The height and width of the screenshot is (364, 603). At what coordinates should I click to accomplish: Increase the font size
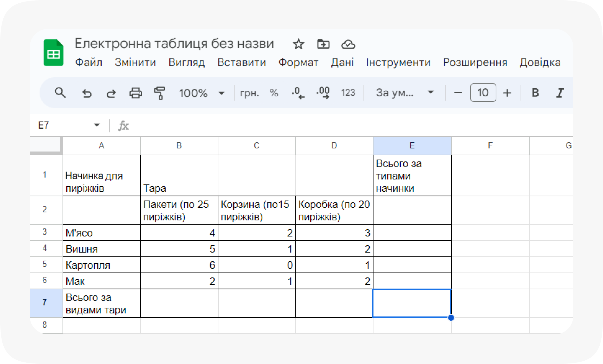click(x=507, y=93)
